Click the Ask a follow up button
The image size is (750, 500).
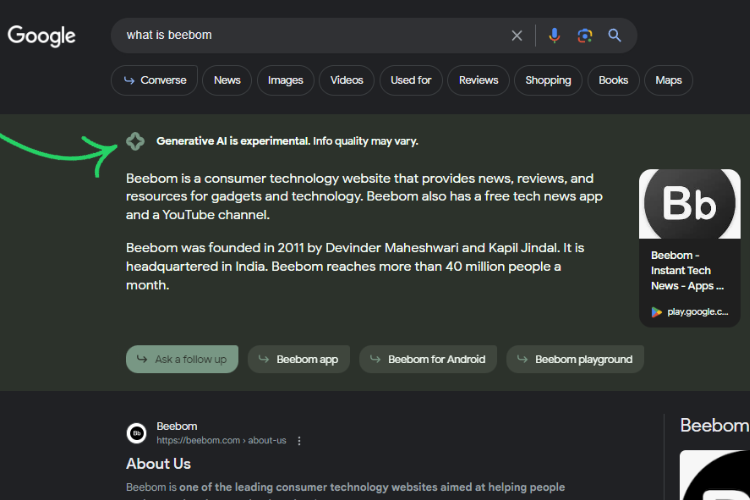pos(182,359)
